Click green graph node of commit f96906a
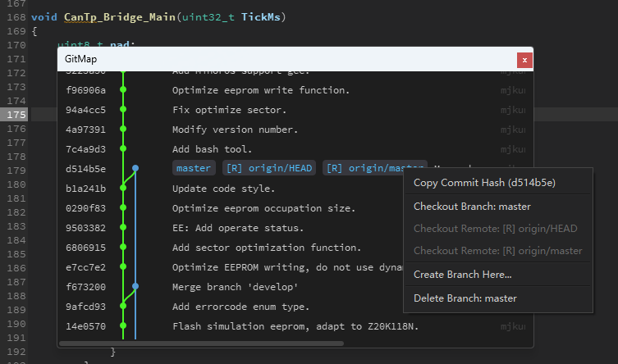 tap(123, 89)
